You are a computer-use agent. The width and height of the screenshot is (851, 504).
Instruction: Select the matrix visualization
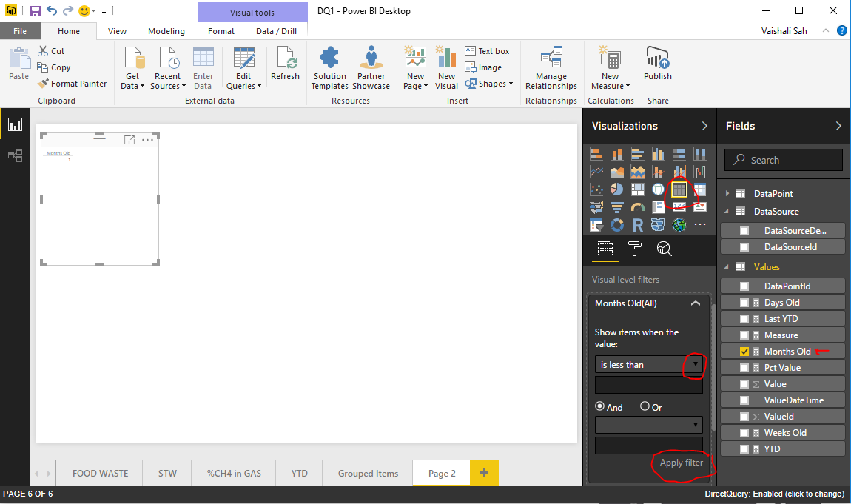coord(700,189)
